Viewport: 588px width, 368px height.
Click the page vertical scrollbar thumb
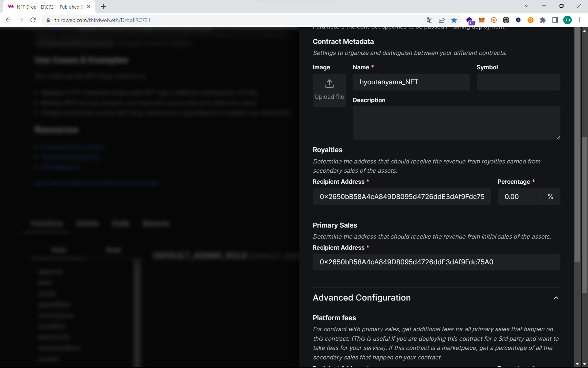[584, 215]
